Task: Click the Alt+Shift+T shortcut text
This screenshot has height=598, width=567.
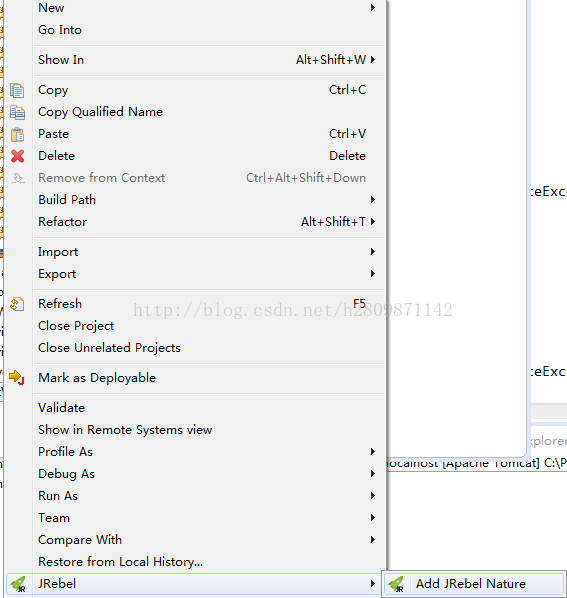Action: pyautogui.click(x=333, y=222)
